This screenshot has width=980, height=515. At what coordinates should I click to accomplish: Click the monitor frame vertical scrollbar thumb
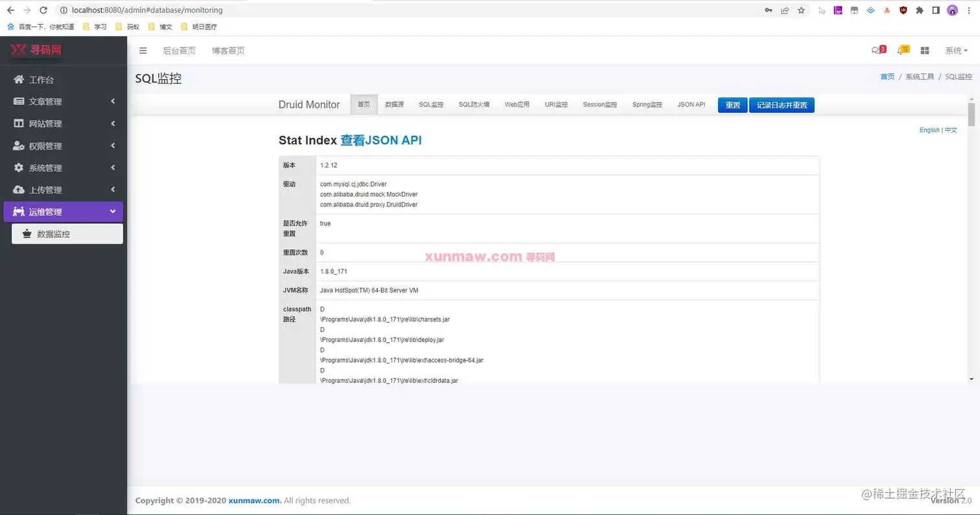coord(971,114)
